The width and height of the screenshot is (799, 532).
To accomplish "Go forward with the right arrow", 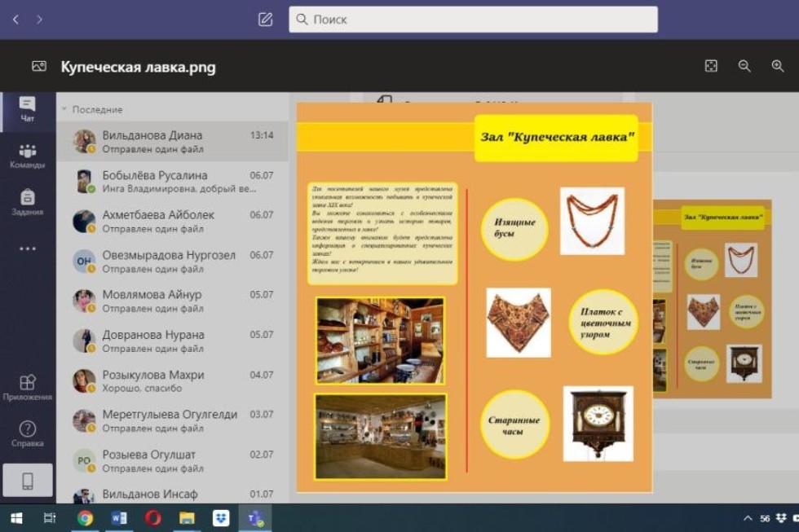I will 39,20.
